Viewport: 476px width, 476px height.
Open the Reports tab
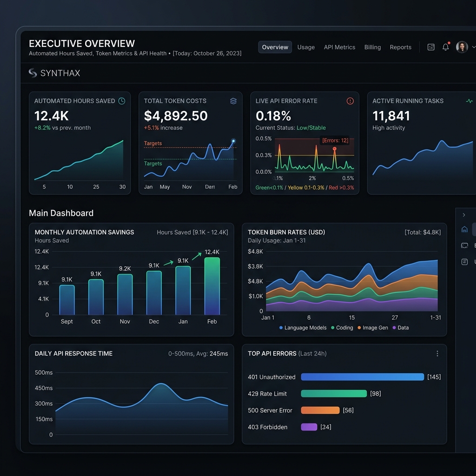pyautogui.click(x=400, y=47)
